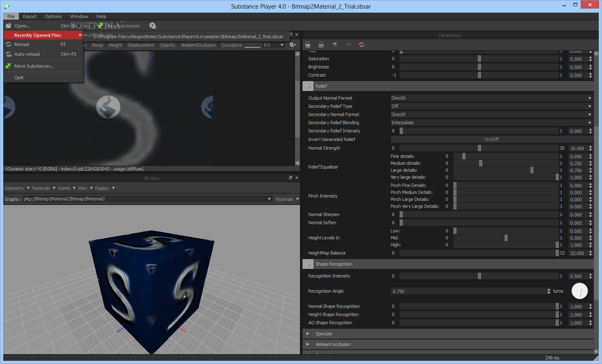Viewport: 602px width, 364px height.
Task: Toggle Auto-reload in File menu
Action: point(43,54)
